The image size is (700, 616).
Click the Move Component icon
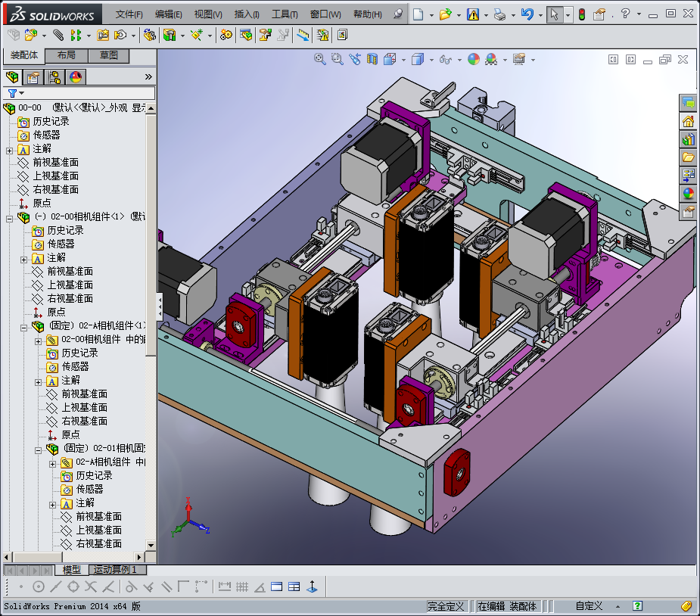[x=120, y=35]
